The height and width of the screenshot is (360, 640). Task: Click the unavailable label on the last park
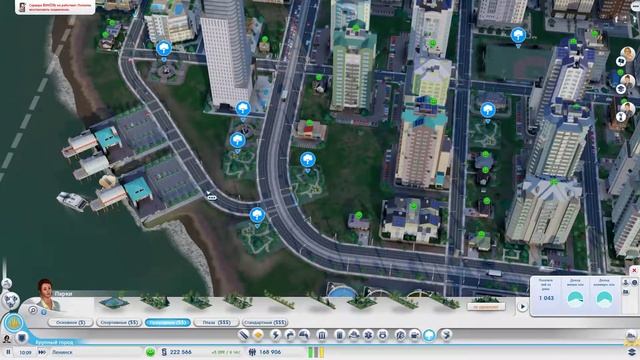[486, 307]
